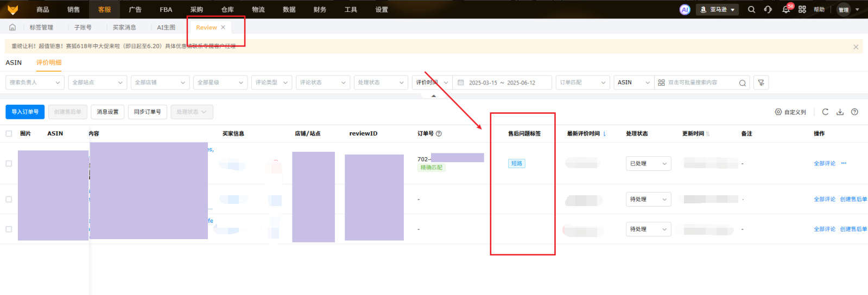
Task: Click the global search magnifier icon
Action: (x=751, y=9)
